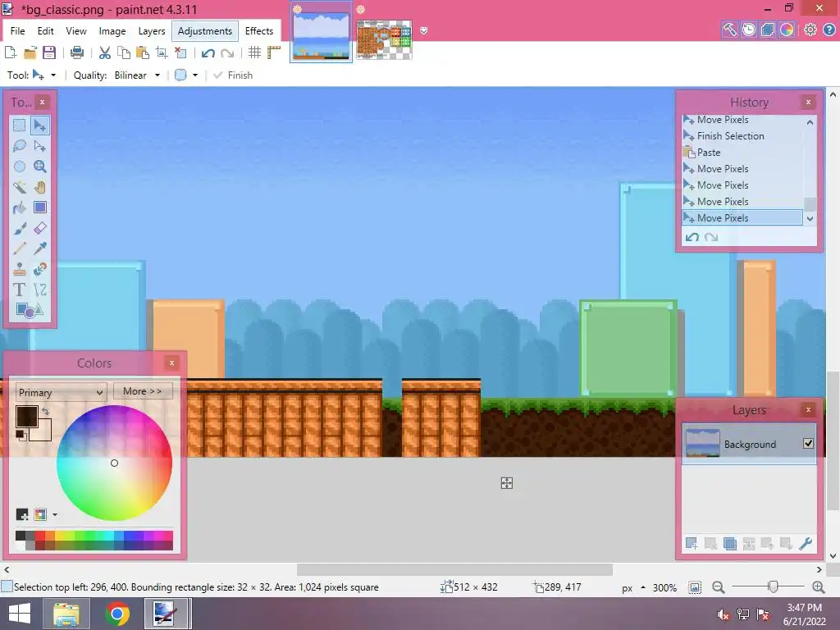This screenshot has width=840, height=630.
Task: Select the Pencil tool
Action: coord(20,248)
